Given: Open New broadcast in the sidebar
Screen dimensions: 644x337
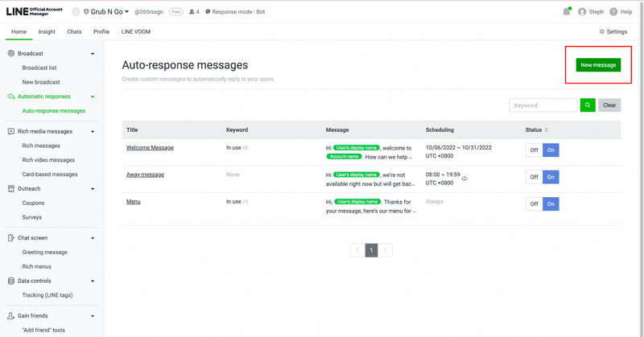Looking at the screenshot, I should (x=41, y=82).
